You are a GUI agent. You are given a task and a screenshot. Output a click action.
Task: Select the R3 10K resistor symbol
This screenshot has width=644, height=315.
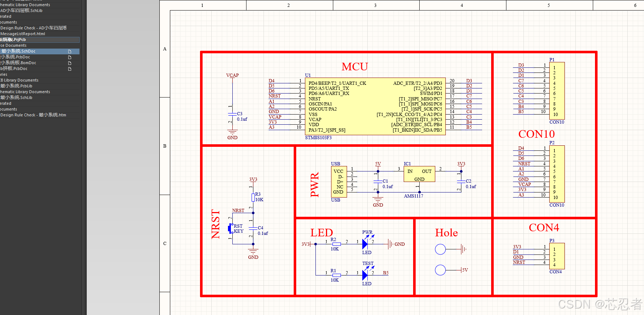253,197
